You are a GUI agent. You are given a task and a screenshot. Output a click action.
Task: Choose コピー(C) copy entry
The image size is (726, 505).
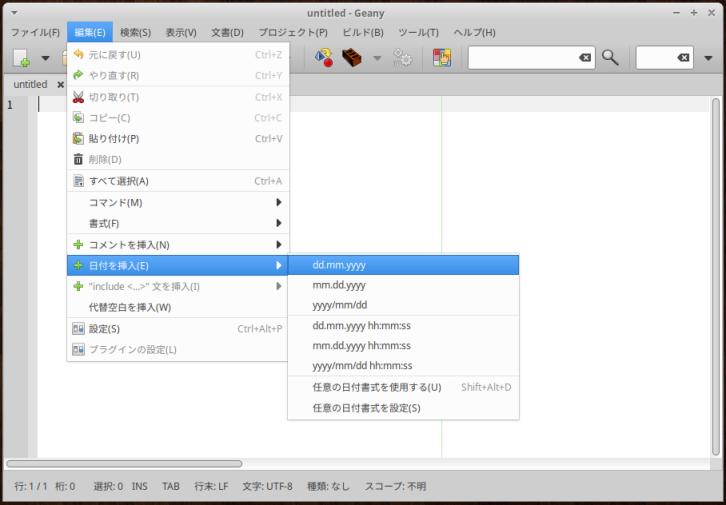178,118
